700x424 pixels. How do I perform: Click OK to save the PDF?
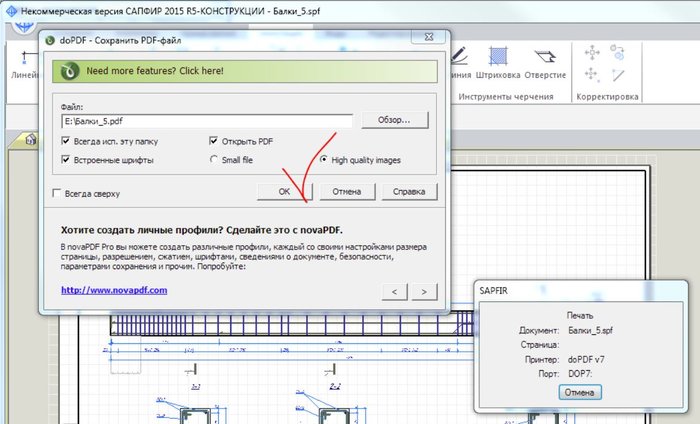pyautogui.click(x=285, y=191)
